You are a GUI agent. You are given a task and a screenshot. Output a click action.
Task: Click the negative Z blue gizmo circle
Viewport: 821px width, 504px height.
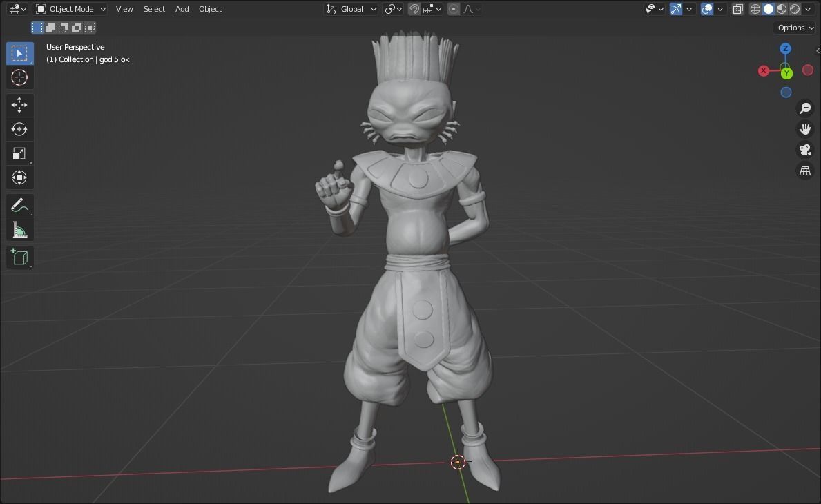(786, 93)
